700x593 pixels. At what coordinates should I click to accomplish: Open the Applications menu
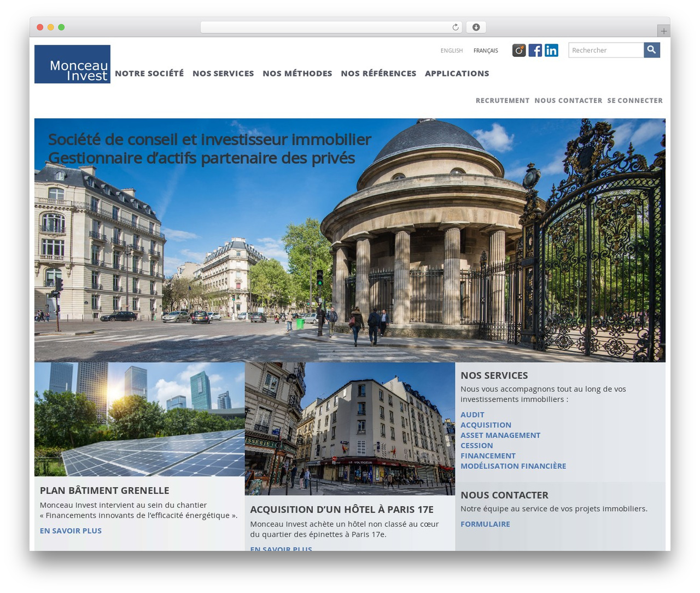(457, 73)
